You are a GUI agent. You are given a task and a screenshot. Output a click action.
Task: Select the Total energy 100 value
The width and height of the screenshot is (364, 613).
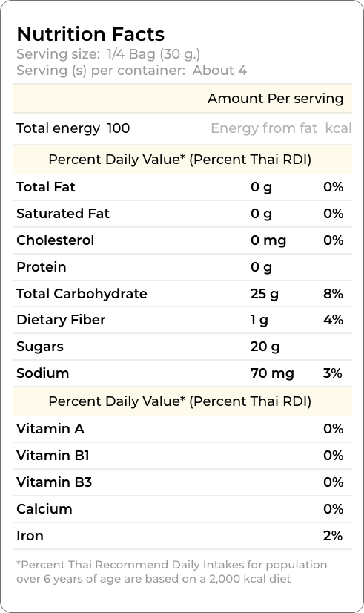point(119,128)
